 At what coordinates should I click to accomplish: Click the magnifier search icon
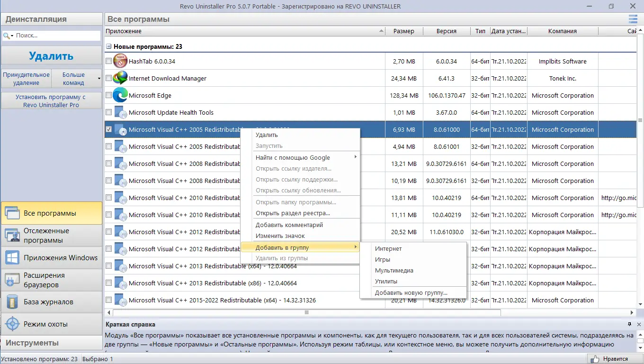point(6,36)
